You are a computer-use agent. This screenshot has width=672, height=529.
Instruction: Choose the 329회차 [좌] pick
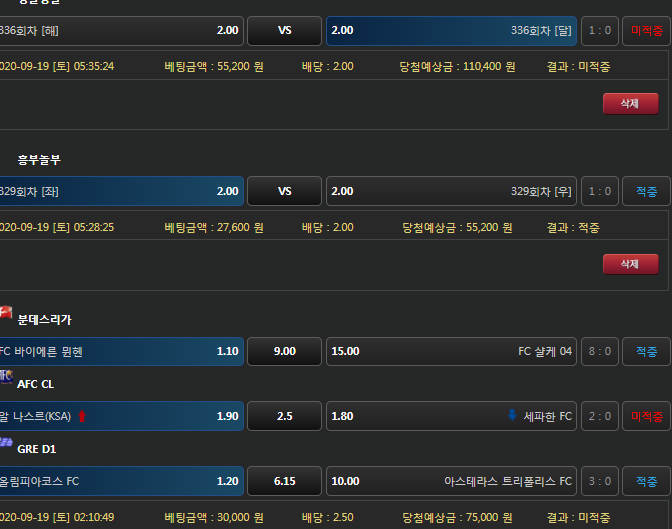[x=120, y=191]
